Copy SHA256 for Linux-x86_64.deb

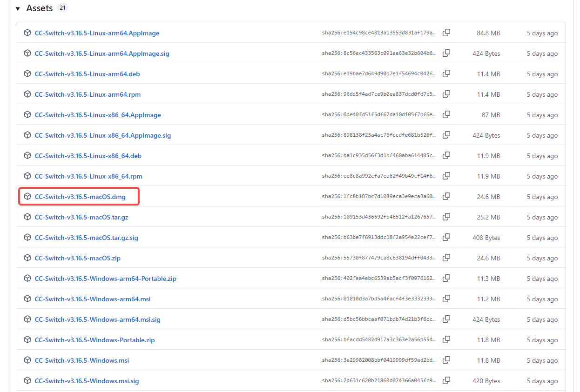point(446,156)
